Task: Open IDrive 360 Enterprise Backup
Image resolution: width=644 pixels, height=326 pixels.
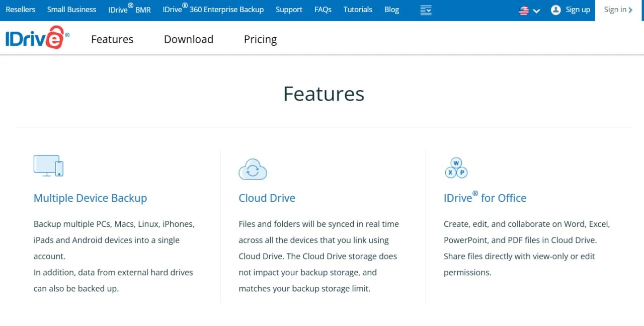Action: pos(213,10)
